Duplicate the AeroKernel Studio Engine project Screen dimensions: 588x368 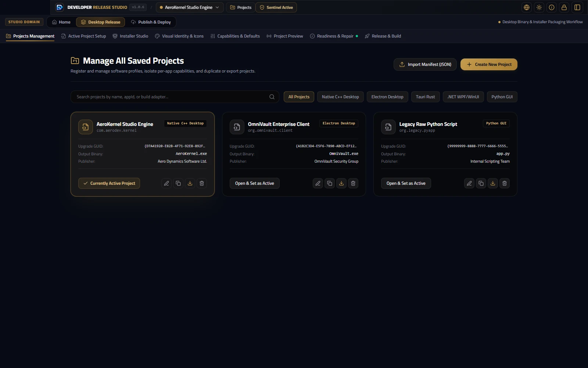(178, 183)
